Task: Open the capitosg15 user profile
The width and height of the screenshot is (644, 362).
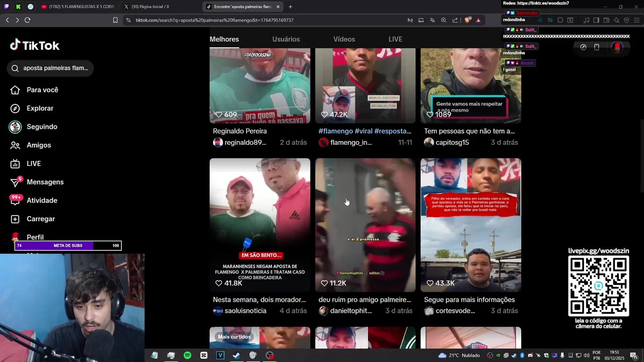Action: pos(447,142)
